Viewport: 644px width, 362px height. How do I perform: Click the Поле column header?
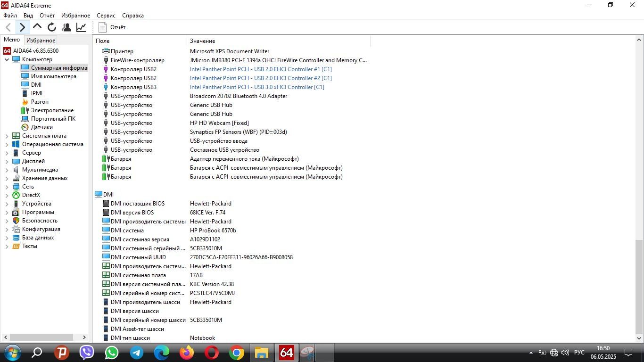[140, 41]
